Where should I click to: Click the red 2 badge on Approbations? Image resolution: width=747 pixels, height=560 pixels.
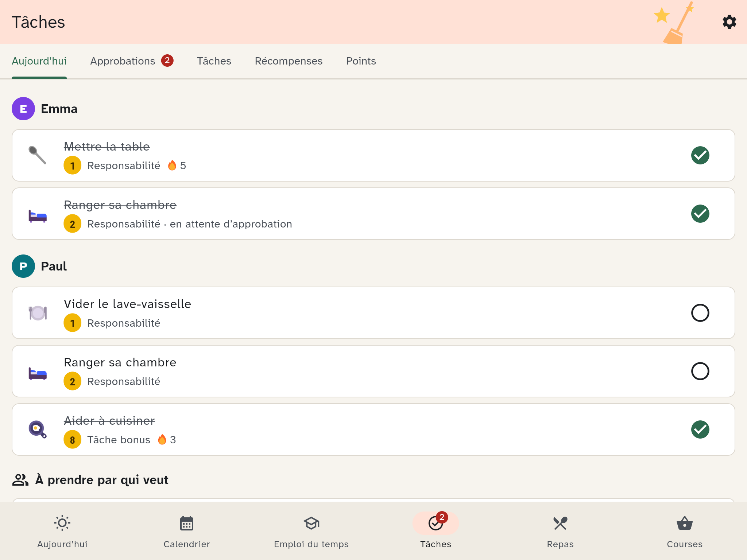[167, 60]
